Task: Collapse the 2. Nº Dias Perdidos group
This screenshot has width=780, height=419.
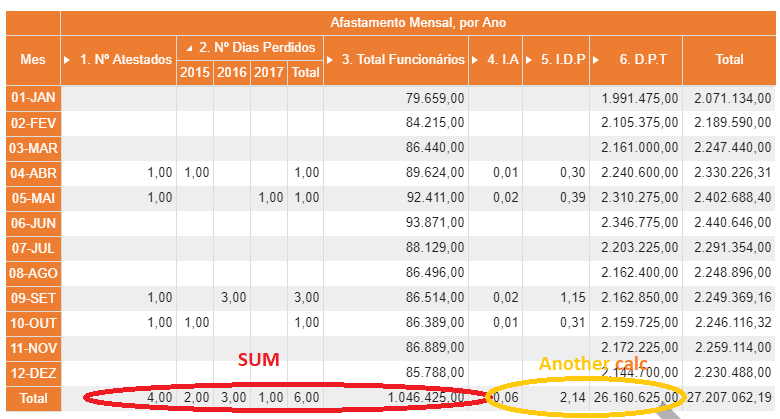Action: [x=189, y=48]
